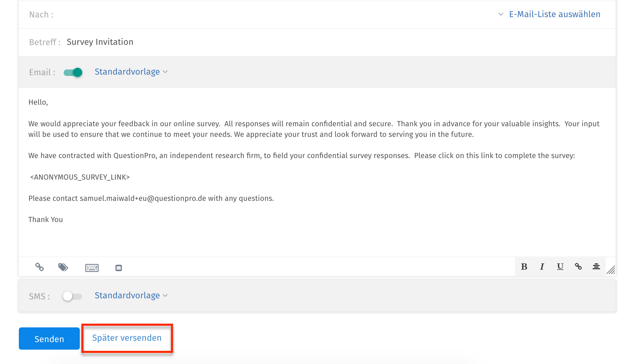The width and height of the screenshot is (643, 364).
Task: Enable the SMS toggle switch
Action: click(x=72, y=296)
